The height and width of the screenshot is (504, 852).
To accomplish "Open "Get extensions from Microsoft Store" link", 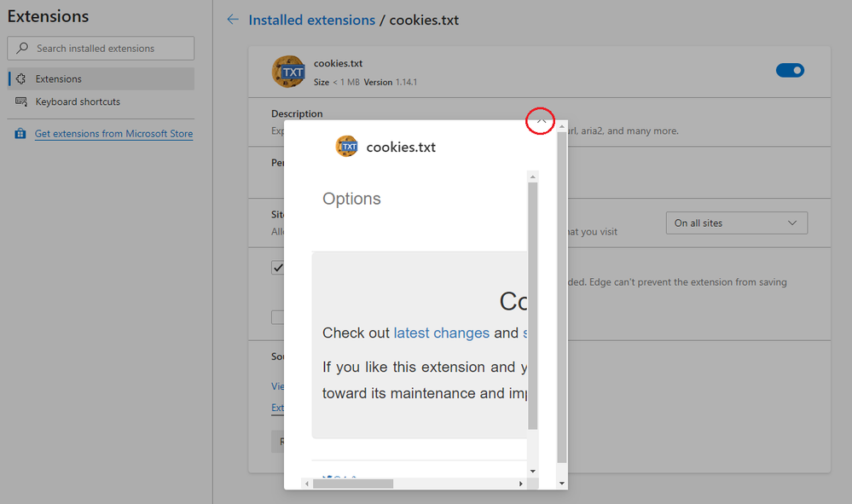I will point(113,134).
